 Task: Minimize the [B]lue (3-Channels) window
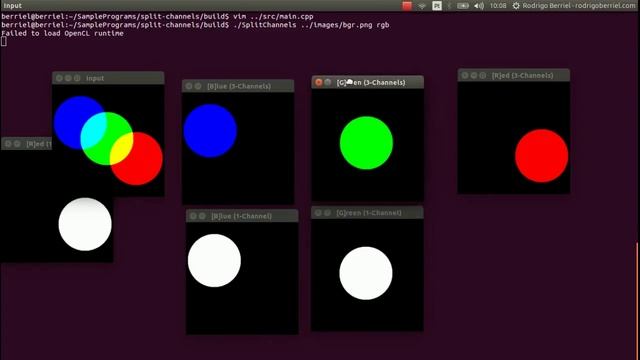198,86
